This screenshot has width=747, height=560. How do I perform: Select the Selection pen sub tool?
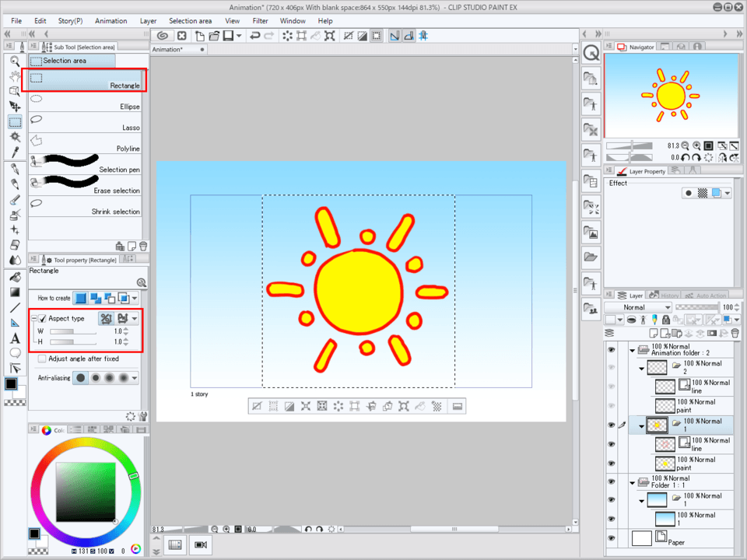tap(86, 163)
